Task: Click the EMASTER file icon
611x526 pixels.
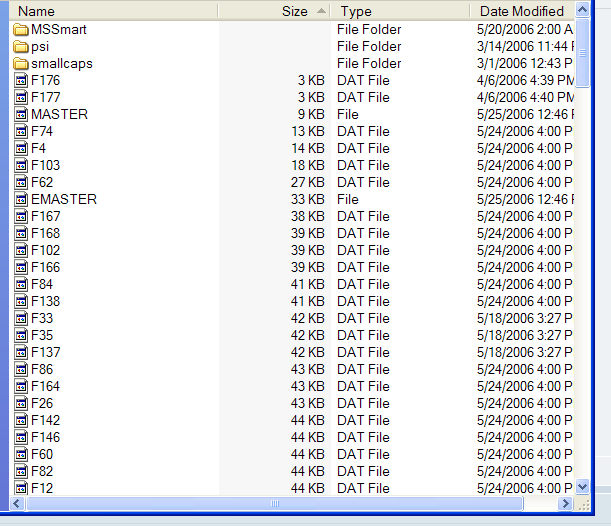Action: tap(21, 199)
